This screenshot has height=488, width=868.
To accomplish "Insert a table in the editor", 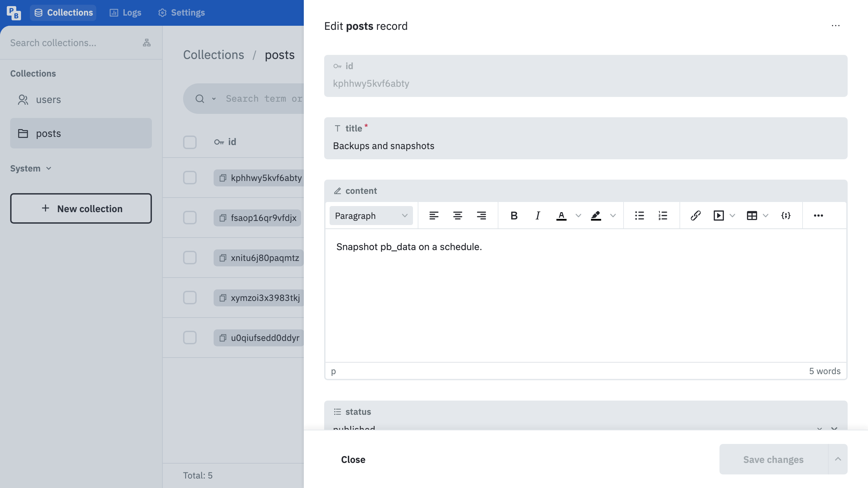I will [x=752, y=216].
